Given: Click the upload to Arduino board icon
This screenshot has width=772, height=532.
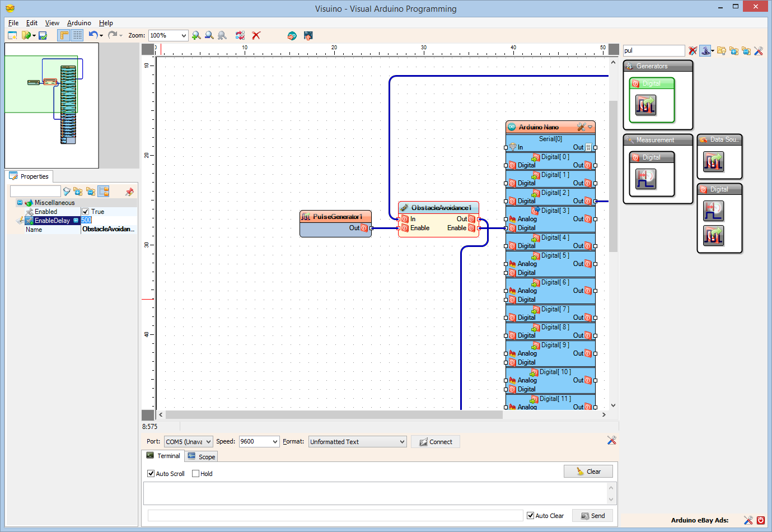Looking at the screenshot, I should (x=308, y=35).
